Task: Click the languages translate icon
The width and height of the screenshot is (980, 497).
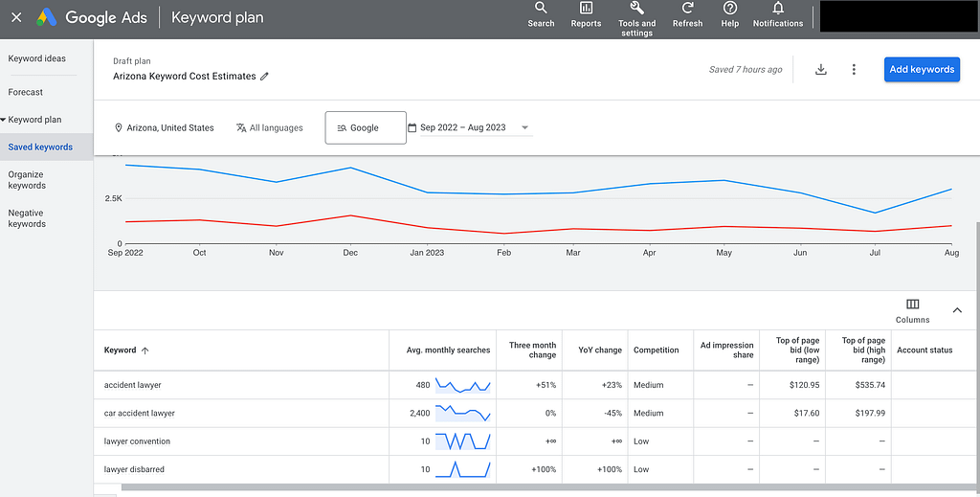Action: point(241,127)
